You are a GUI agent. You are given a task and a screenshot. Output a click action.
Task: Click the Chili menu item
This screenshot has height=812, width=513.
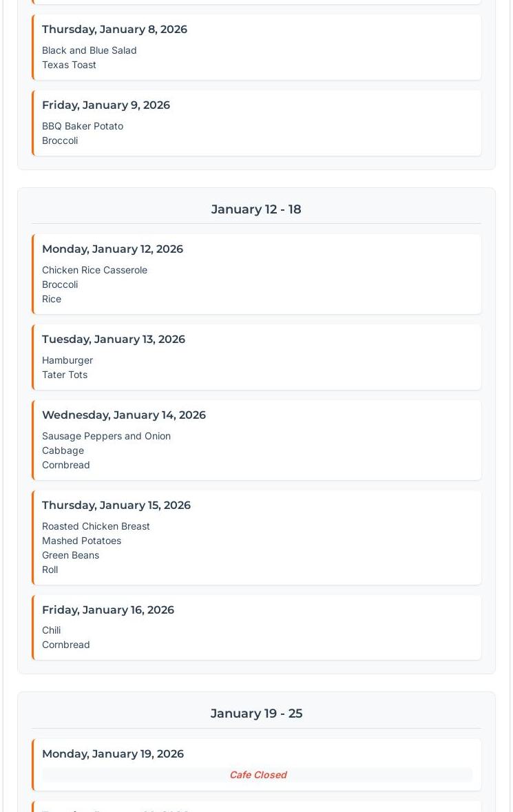pos(51,630)
